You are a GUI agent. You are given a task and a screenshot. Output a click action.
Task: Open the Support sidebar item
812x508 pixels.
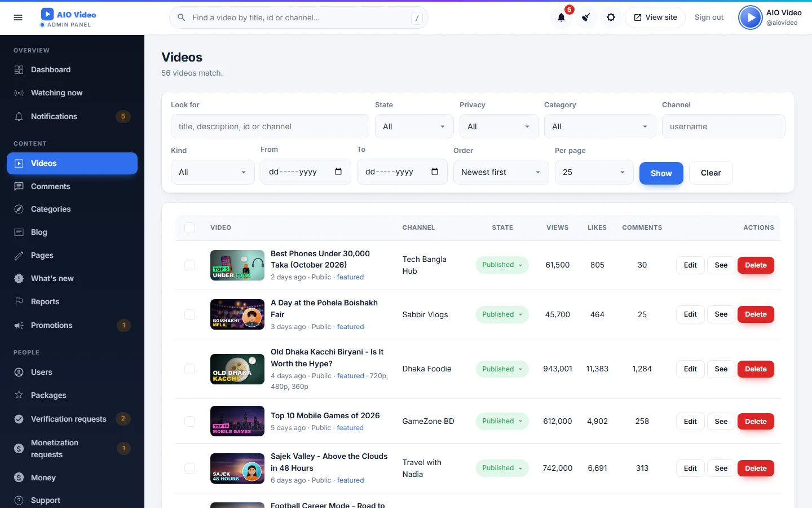72,500
